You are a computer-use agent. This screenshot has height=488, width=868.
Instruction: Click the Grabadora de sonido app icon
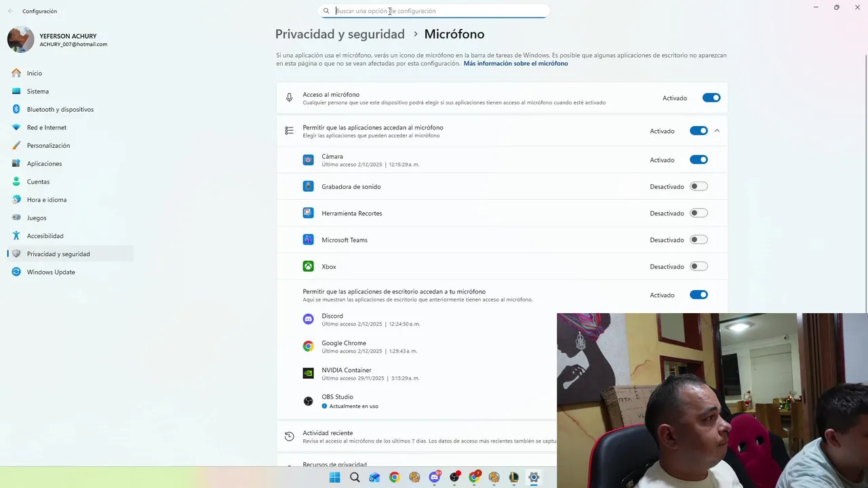pyautogui.click(x=308, y=186)
